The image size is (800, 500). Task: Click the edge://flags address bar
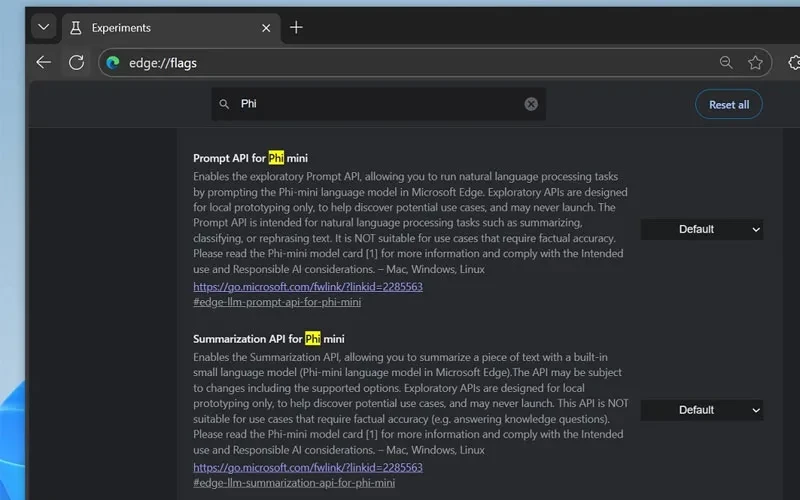[x=408, y=63]
